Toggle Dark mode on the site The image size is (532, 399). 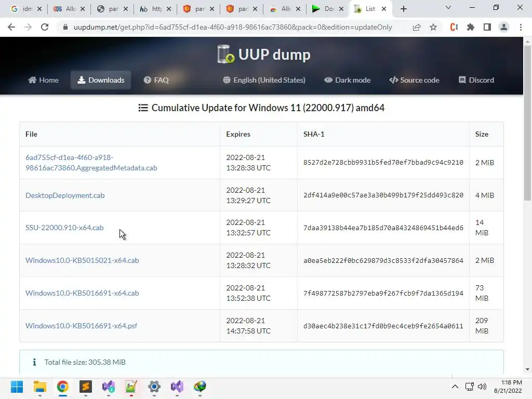348,80
